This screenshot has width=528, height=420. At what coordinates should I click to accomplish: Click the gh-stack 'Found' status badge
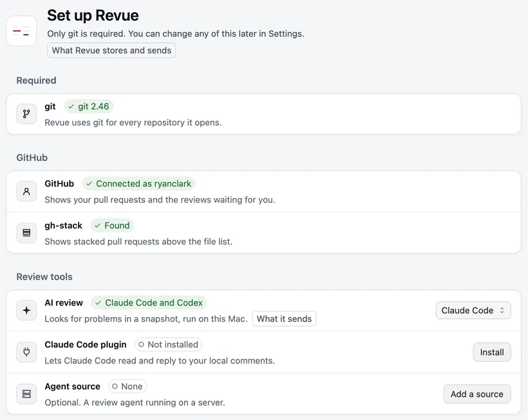pyautogui.click(x=112, y=225)
